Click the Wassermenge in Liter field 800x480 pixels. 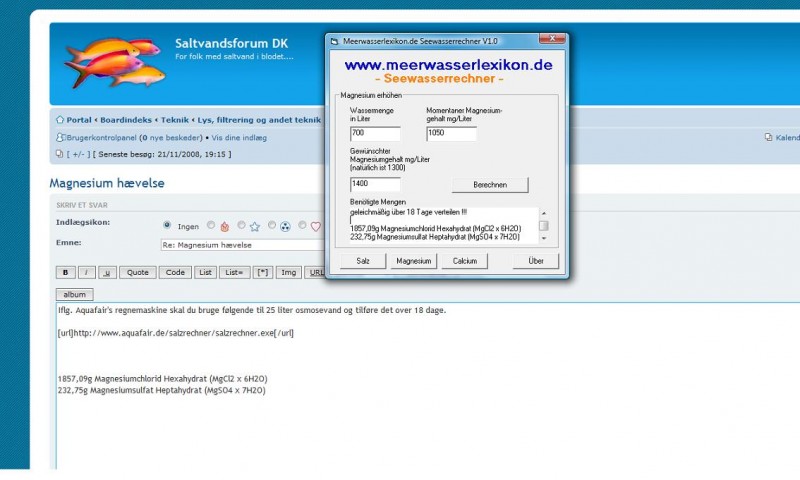click(x=375, y=134)
